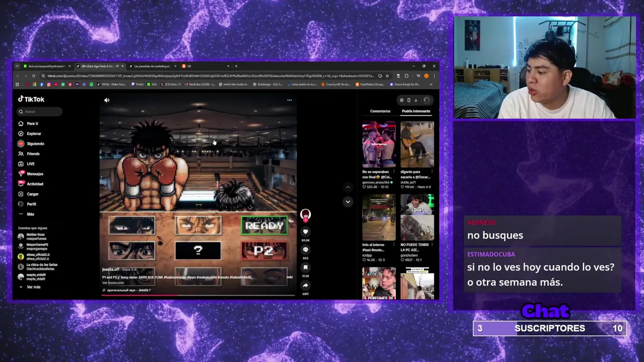
Task: Open the Crunchyroll bookmark
Action: tap(336, 84)
